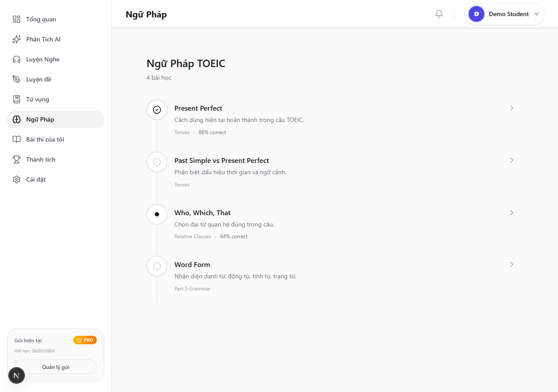Image resolution: width=558 pixels, height=392 pixels.
Task: Open notifications with the bell icon
Action: point(439,14)
